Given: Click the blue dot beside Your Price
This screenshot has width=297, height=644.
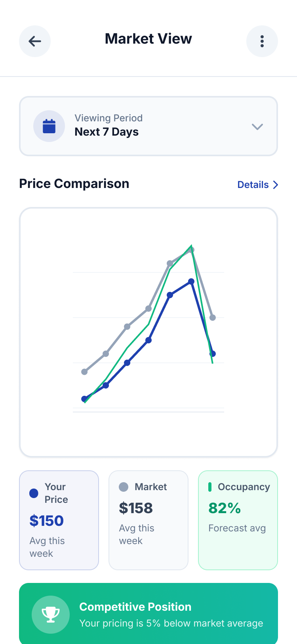Looking at the screenshot, I should coord(34,493).
